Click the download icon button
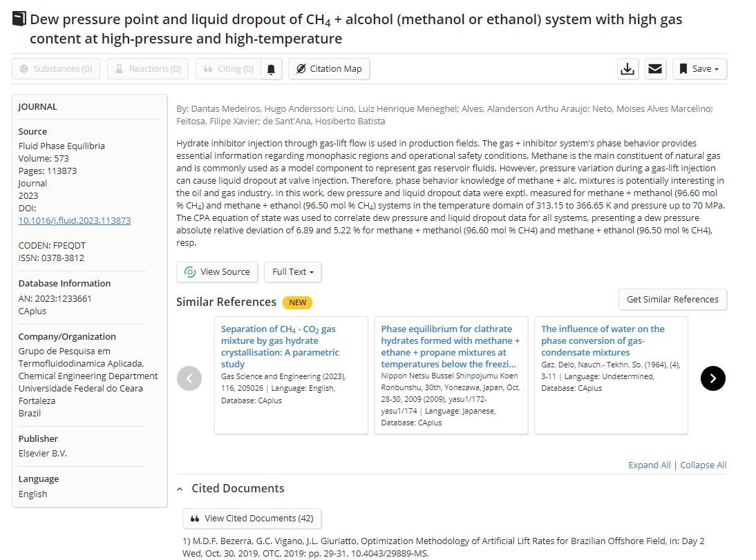Viewport: 756px width, 560px height. coord(627,69)
